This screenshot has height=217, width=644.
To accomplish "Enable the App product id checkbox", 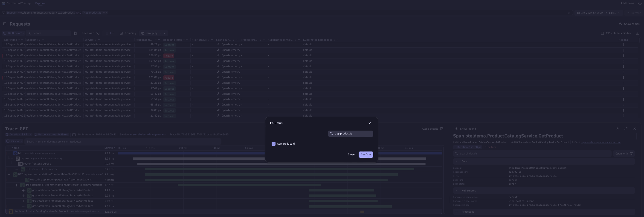I will point(273,144).
